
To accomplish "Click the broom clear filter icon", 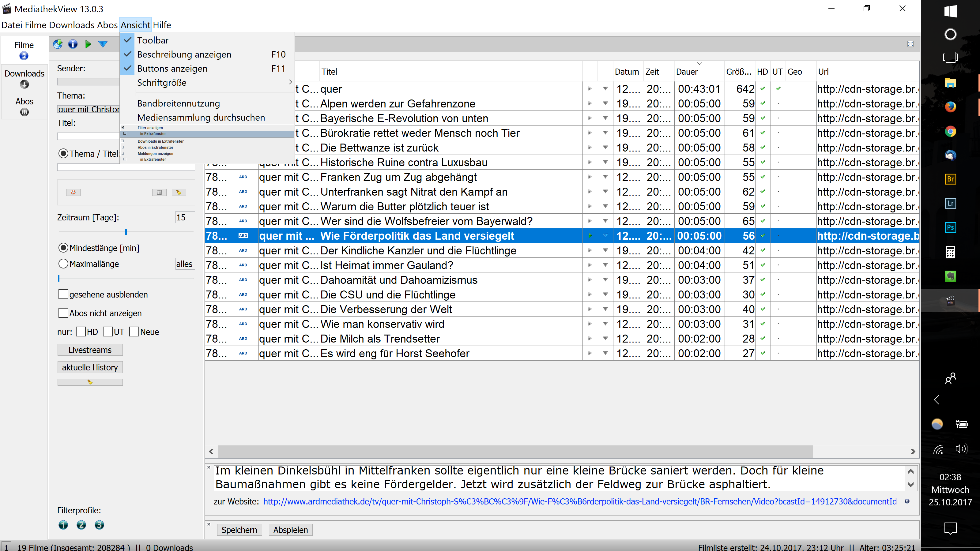I will (179, 193).
